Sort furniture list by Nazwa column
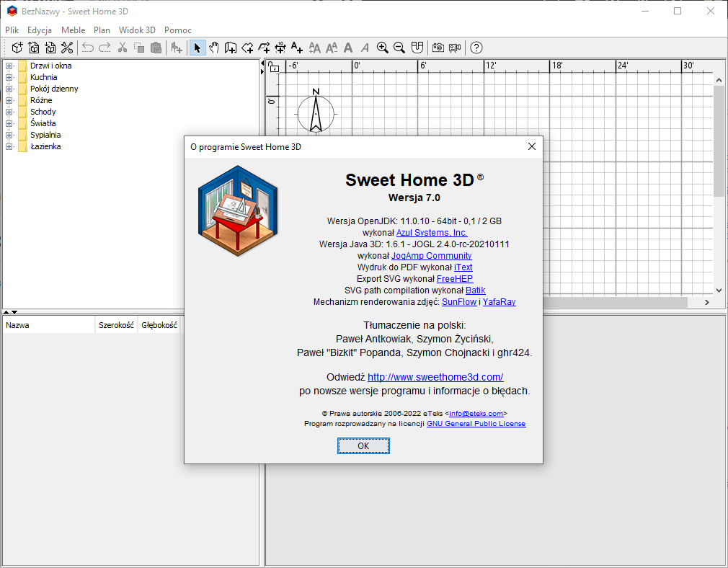The image size is (728, 568). point(49,325)
